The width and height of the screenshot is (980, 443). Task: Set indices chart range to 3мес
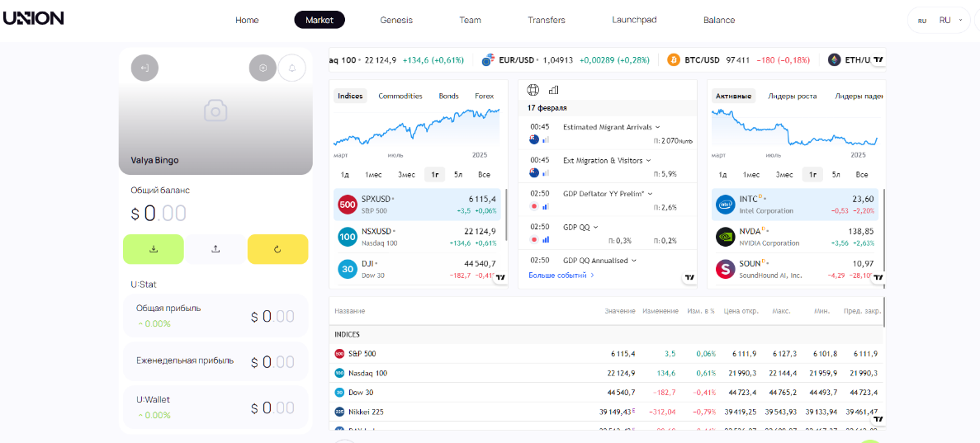406,174
